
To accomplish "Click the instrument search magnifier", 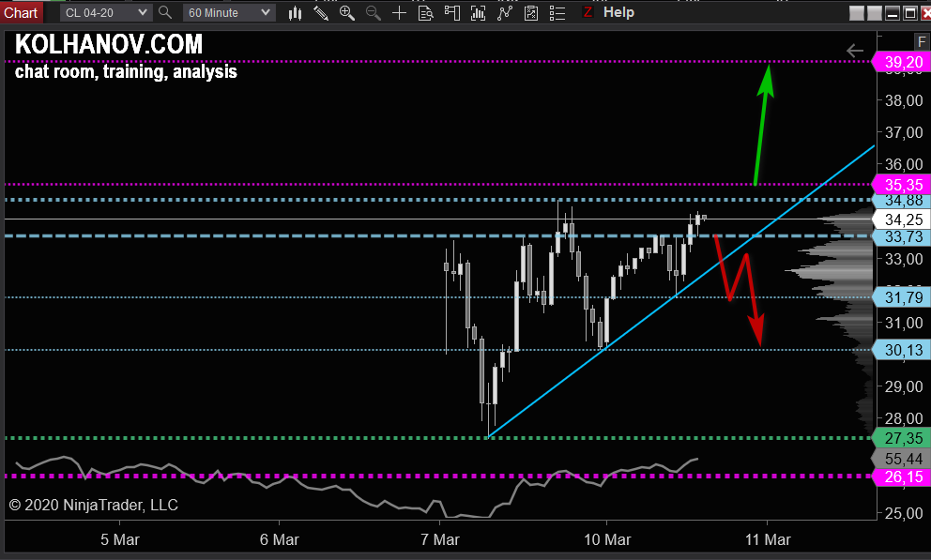I will pos(165,12).
